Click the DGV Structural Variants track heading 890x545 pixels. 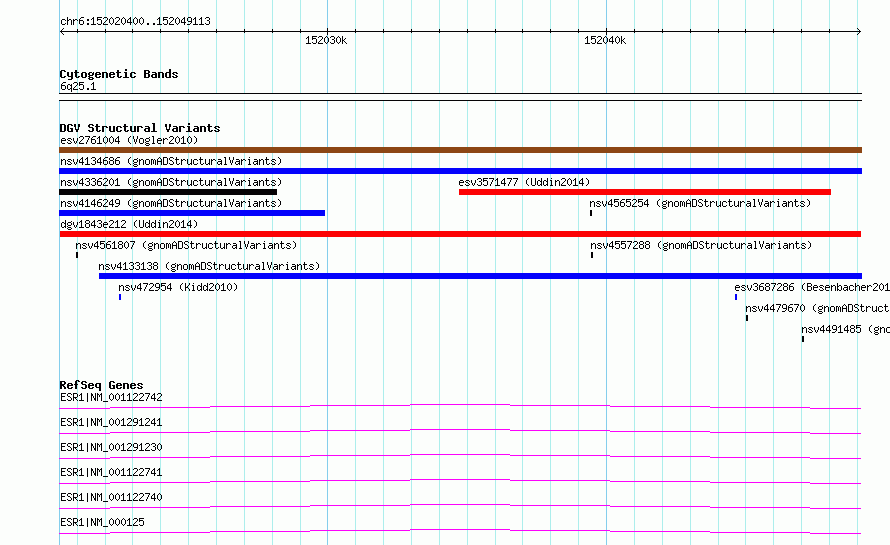140,128
